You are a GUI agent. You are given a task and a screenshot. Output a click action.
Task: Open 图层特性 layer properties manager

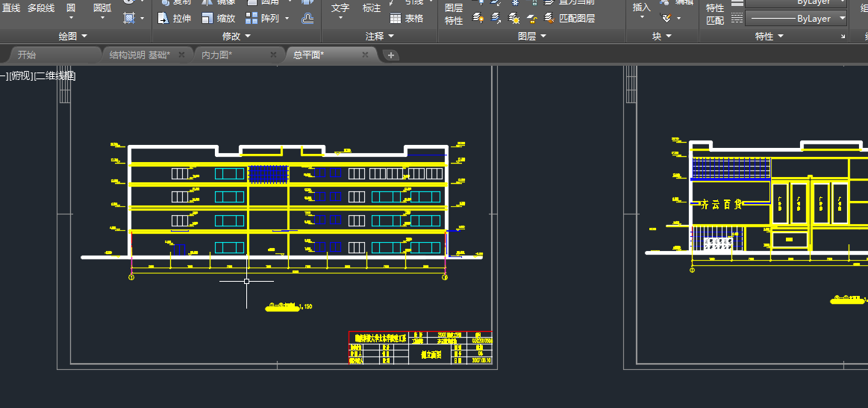tap(454, 14)
